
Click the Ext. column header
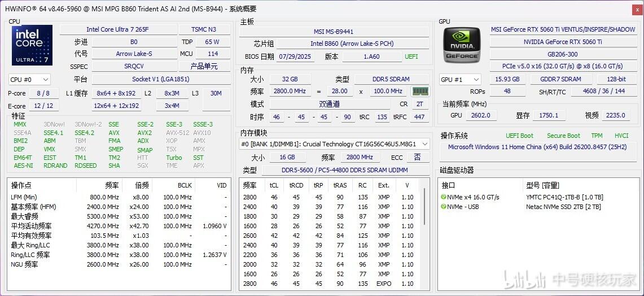(384, 185)
